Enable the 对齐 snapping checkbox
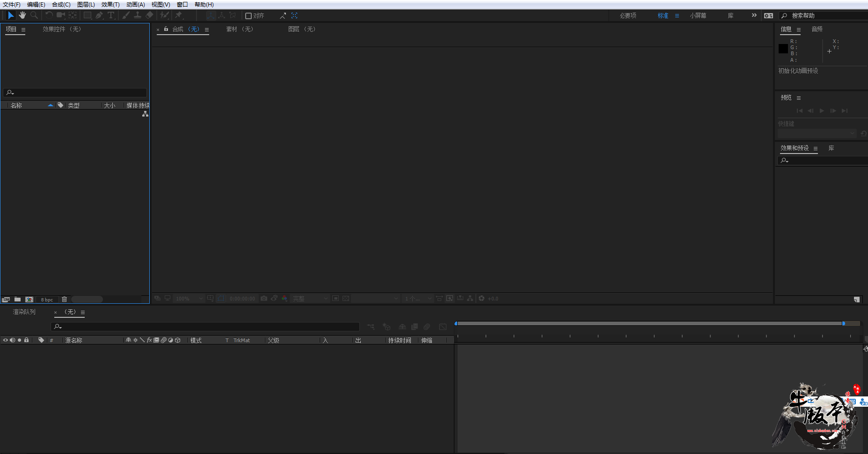 point(248,16)
